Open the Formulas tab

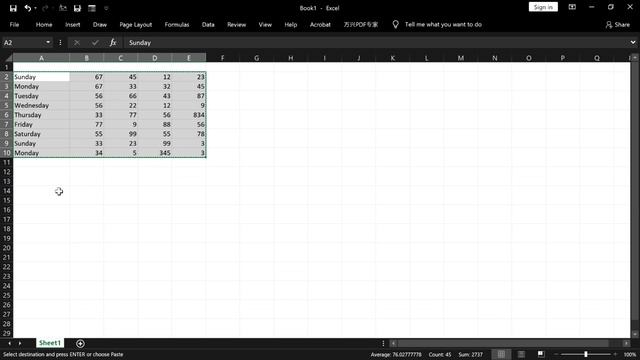tap(177, 24)
